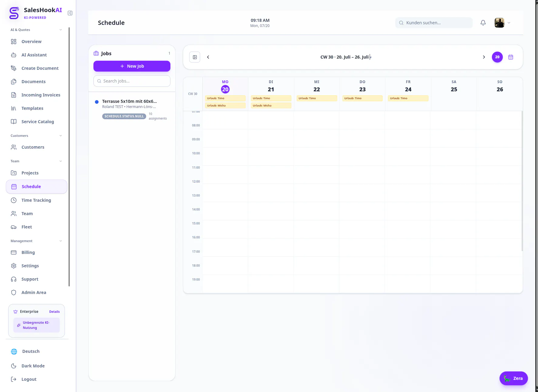Click the Search jobs input field
Screen dimensions: 538x392
[x=132, y=81]
